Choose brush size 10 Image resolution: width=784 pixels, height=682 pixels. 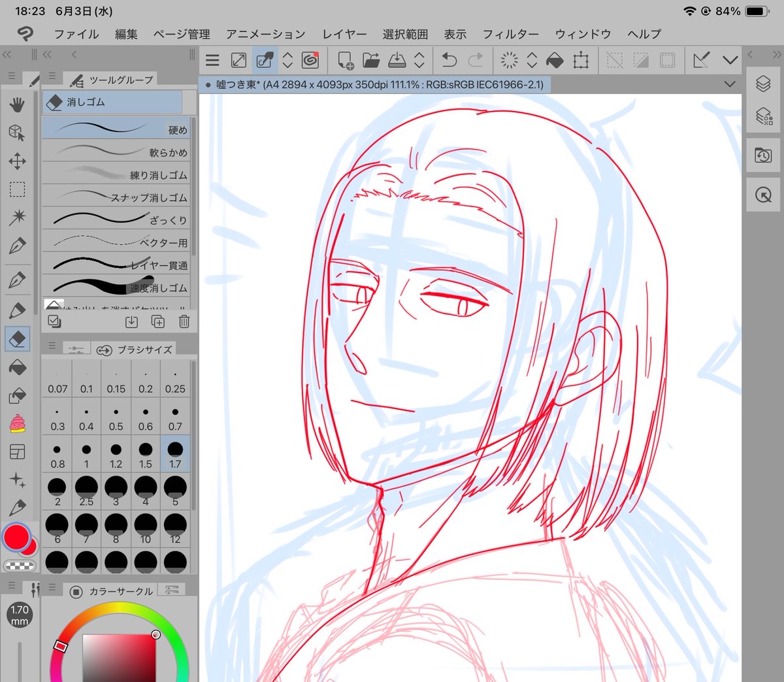145,529
